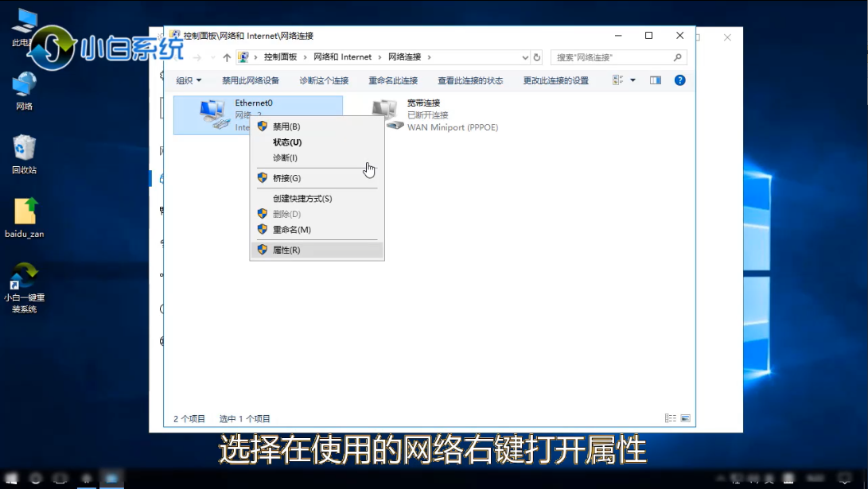This screenshot has width=868, height=489.
Task: Click the 搜索"网络连接" search field
Action: [x=613, y=57]
